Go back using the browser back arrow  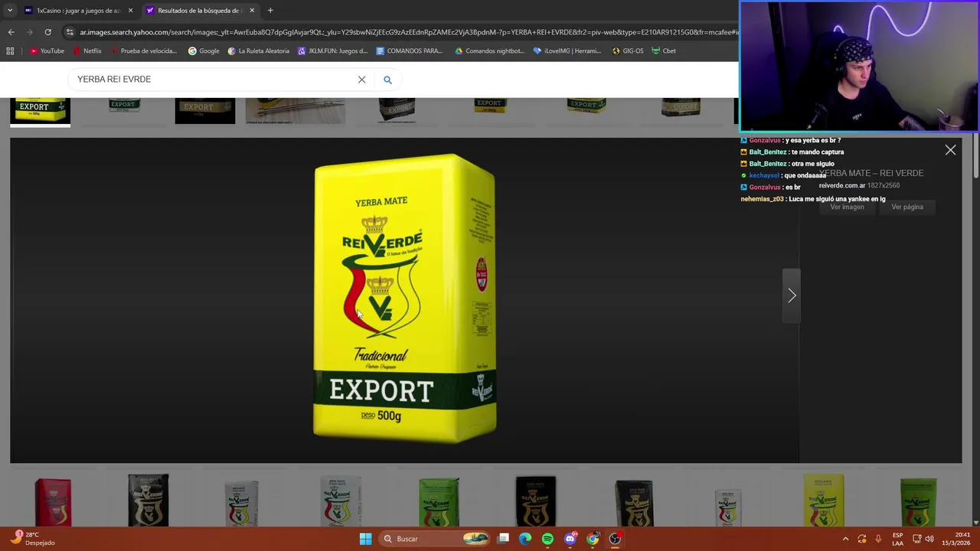(11, 32)
